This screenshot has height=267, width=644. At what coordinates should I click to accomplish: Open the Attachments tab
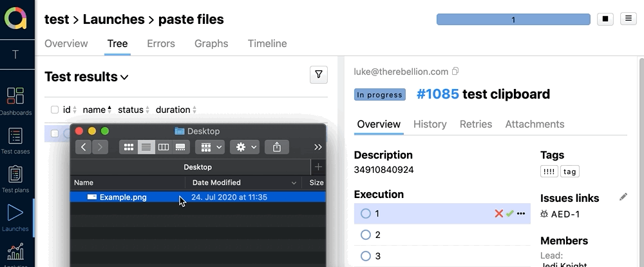pyautogui.click(x=535, y=124)
